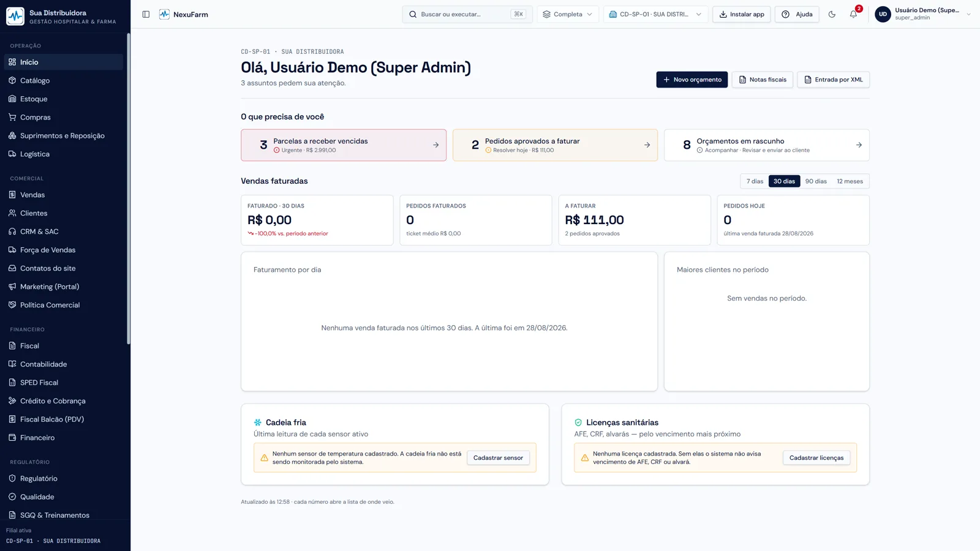The width and height of the screenshot is (980, 551).
Task: Click the Contatos do site icon
Action: pos(12,268)
